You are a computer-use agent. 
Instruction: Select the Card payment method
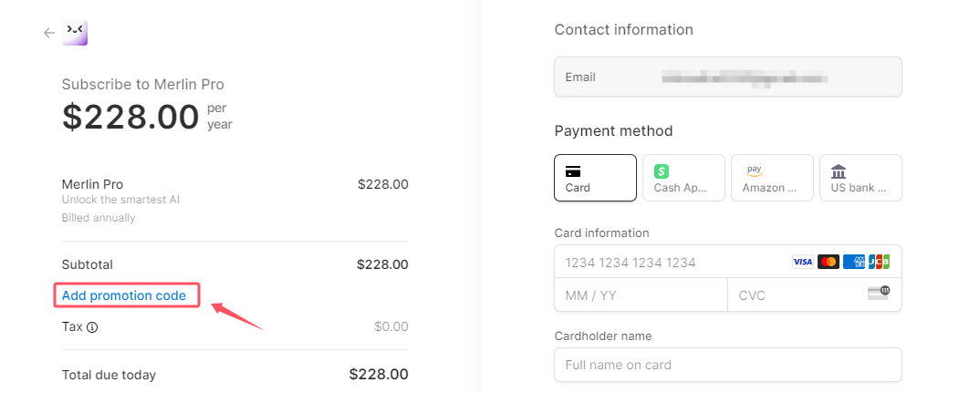595,178
